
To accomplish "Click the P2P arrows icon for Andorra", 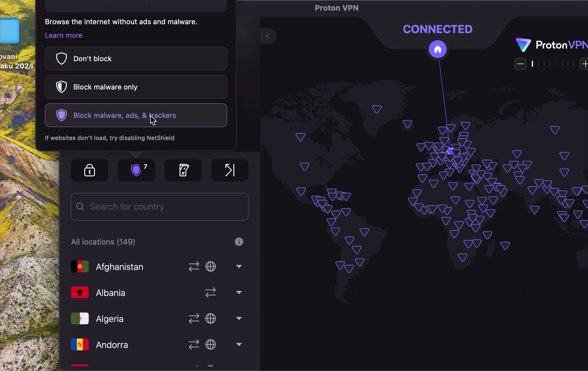I will pos(194,345).
